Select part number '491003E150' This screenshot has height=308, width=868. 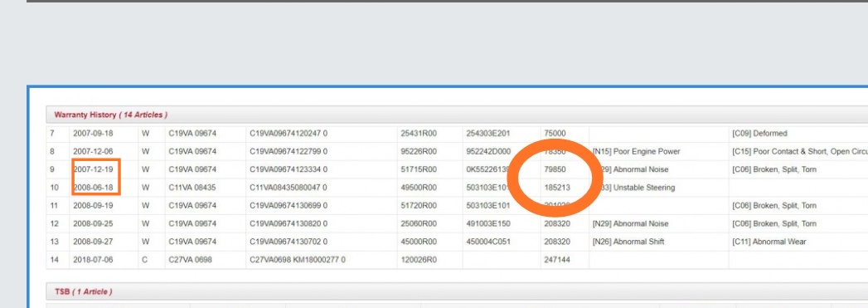(488, 224)
